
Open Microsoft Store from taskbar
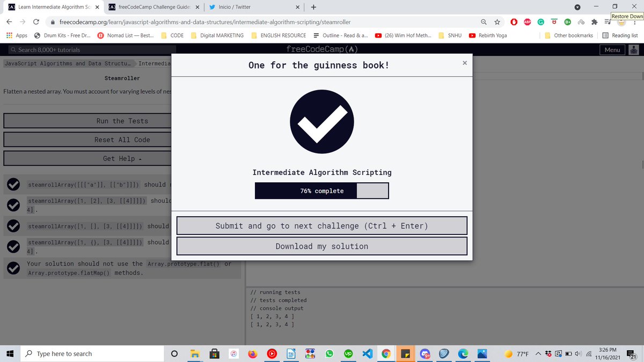215,354
